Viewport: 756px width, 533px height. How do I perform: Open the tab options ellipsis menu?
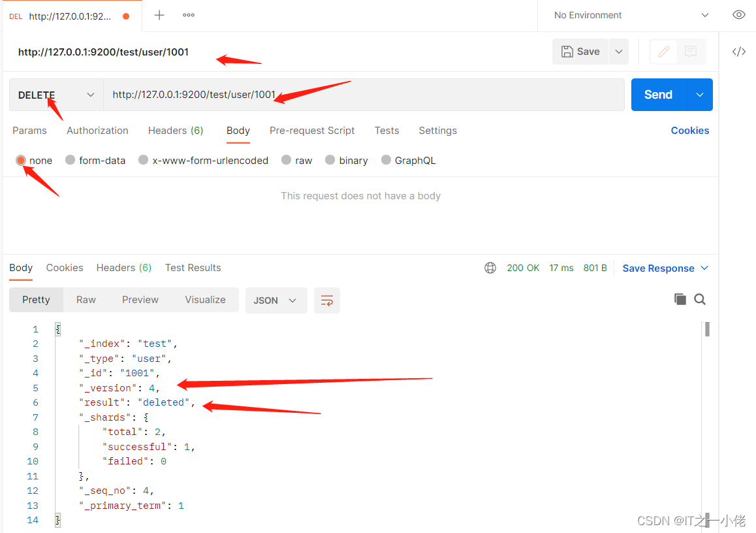tap(189, 16)
